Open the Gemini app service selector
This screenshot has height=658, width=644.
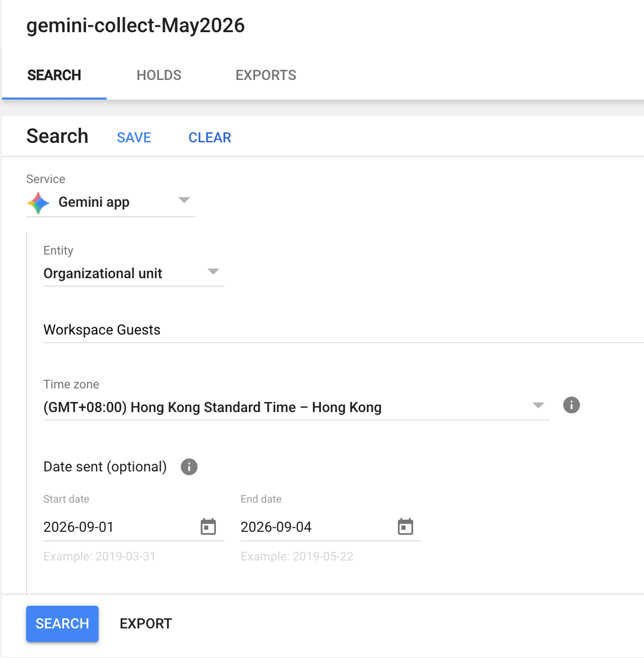pos(111,203)
